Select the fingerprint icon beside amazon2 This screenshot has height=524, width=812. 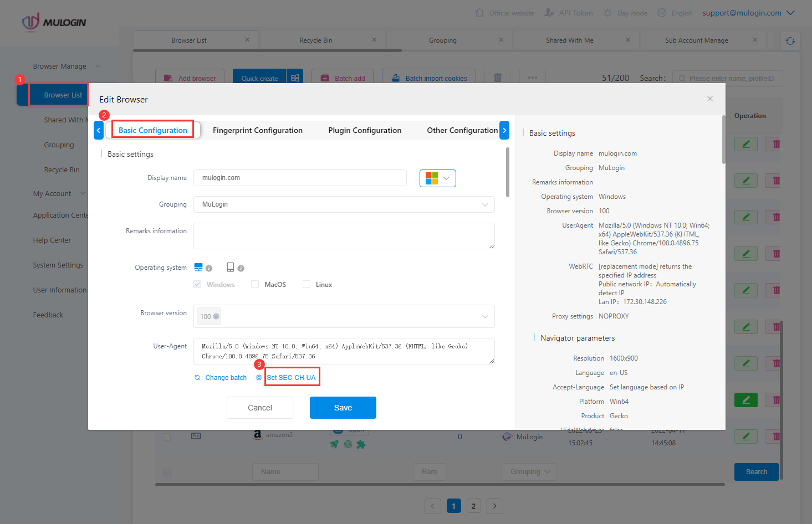click(348, 444)
